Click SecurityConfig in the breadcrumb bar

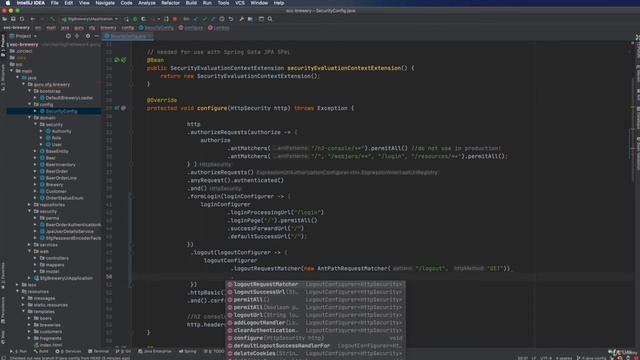pyautogui.click(x=156, y=28)
